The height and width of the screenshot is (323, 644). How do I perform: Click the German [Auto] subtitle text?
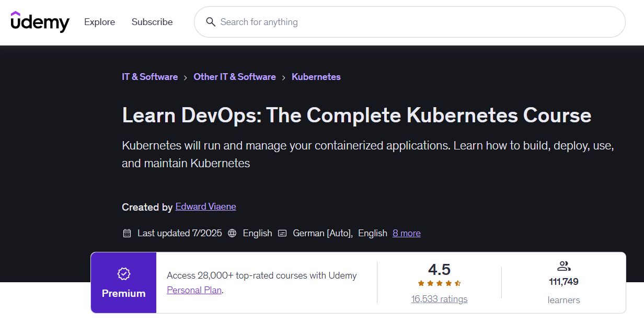(x=323, y=233)
